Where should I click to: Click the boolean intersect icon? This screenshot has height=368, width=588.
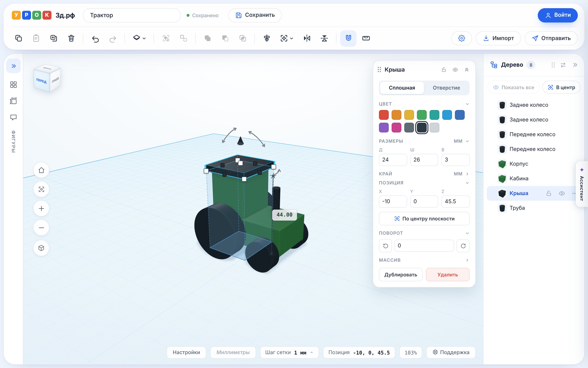[x=243, y=38]
